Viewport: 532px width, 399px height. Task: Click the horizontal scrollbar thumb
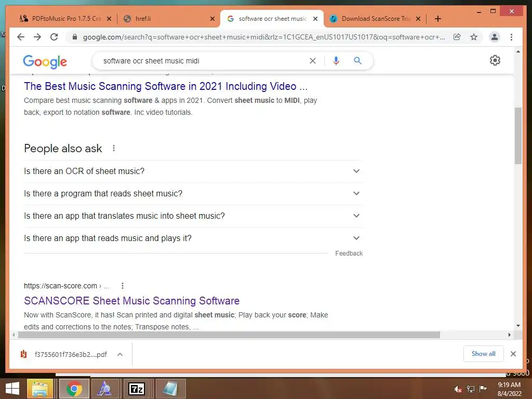tap(229, 335)
